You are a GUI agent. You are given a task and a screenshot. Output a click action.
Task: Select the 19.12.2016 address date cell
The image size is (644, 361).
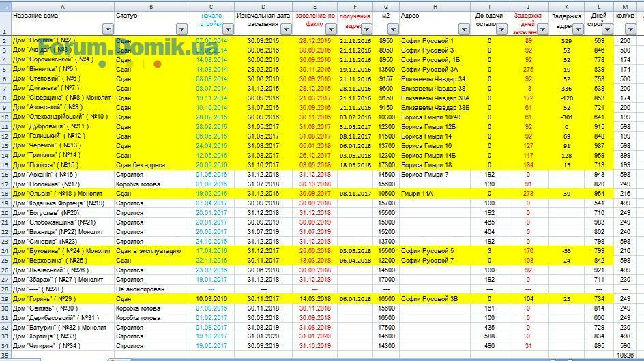[355, 70]
